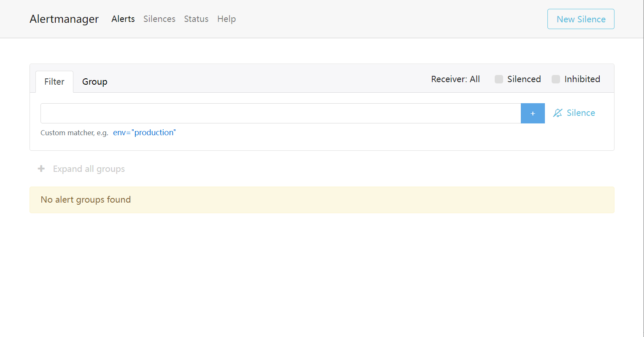Click the Custom matcher, e.g. hint text
The image size is (644, 337).
[74, 133]
